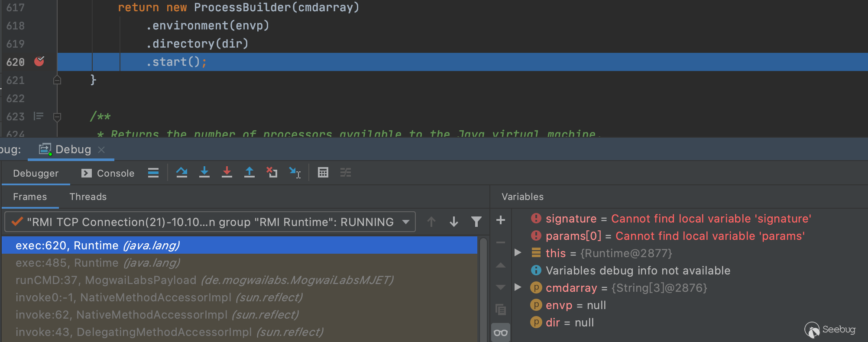Image resolution: width=868 pixels, height=342 pixels.
Task: Switch to the Threads tab
Action: point(88,197)
